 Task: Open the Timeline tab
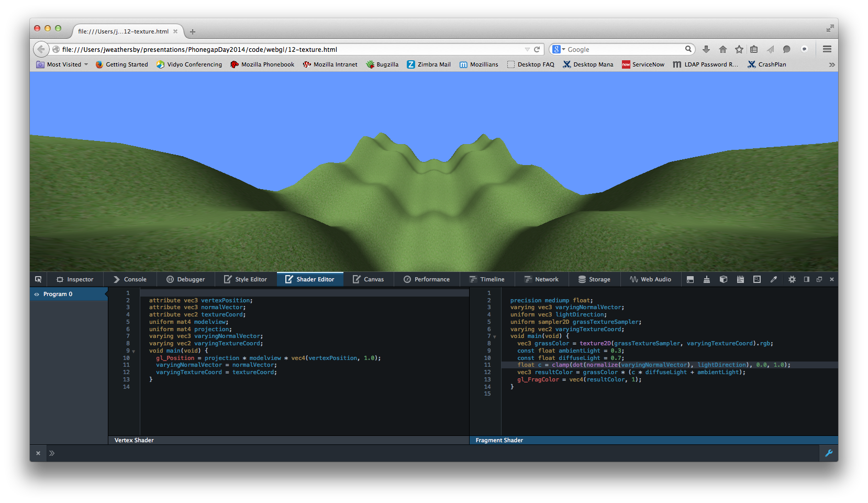point(487,279)
